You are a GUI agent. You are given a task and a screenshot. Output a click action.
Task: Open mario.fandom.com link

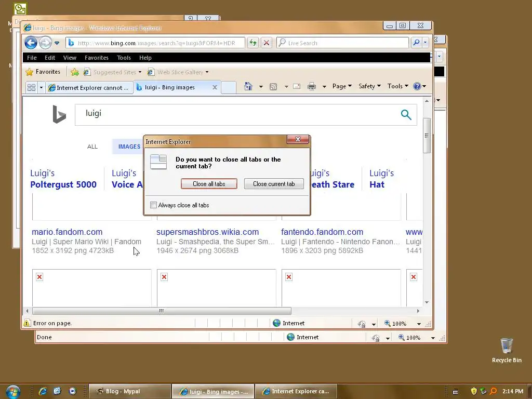click(67, 232)
